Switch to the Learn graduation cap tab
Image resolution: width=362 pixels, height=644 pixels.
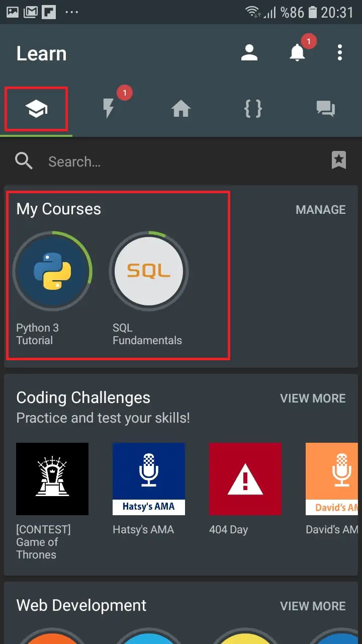pyautogui.click(x=37, y=109)
